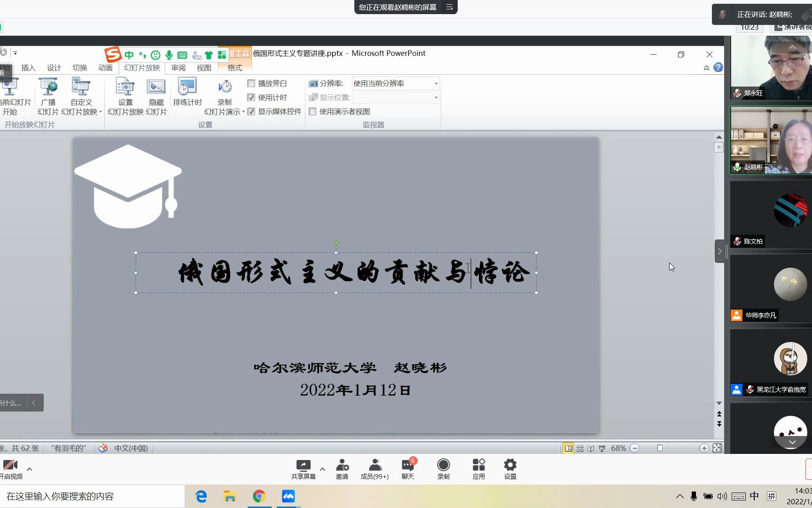812x508 pixels.
Task: Click the spell check icon in status bar
Action: tap(102, 448)
